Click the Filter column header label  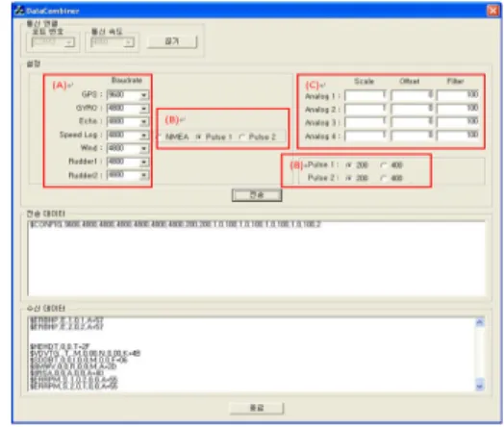456,82
